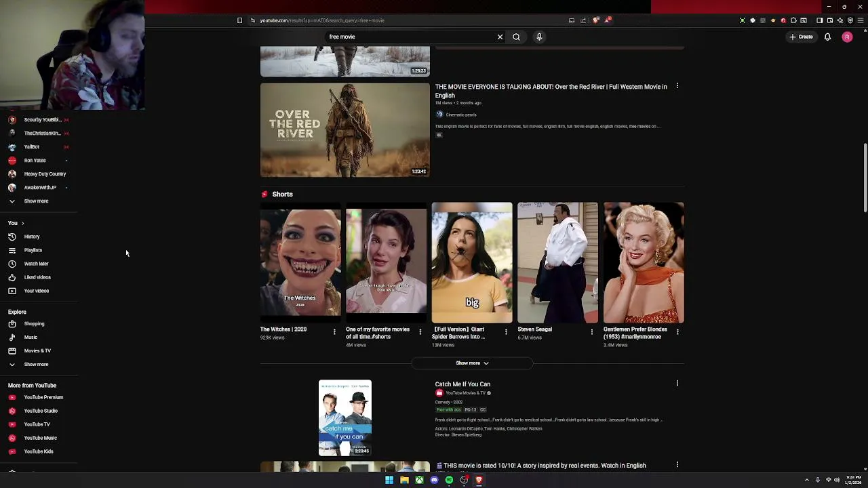Open File Explorer from the taskbar

[404, 480]
